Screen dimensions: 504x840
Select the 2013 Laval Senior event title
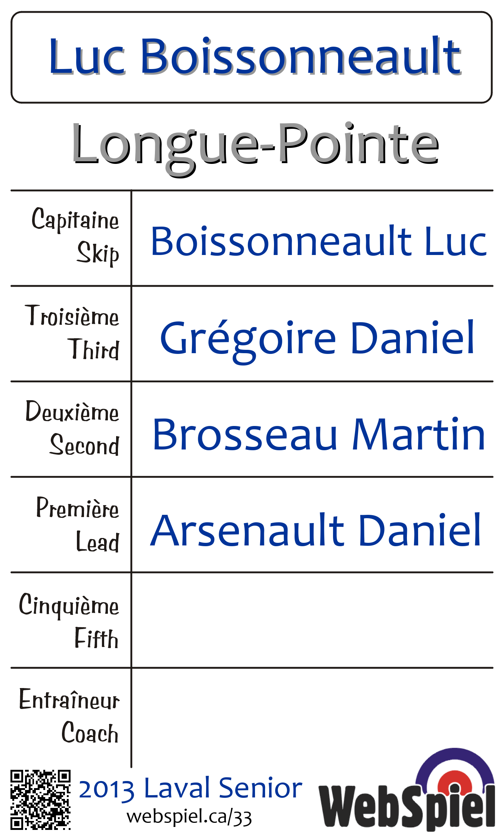[x=190, y=788]
